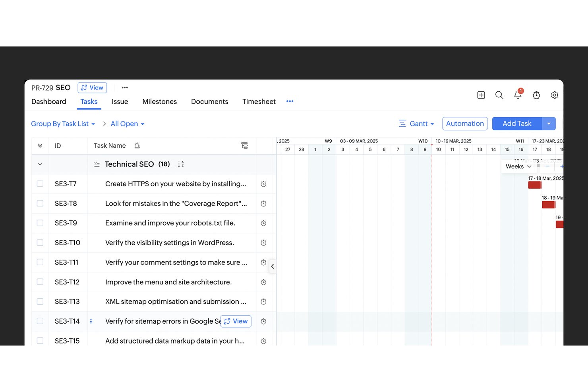Click the task list icon beside Technical SEO
Image resolution: width=588 pixels, height=392 pixels.
point(97,164)
